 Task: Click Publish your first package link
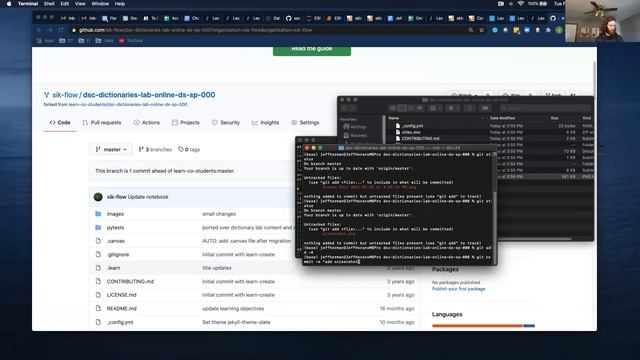(458, 289)
